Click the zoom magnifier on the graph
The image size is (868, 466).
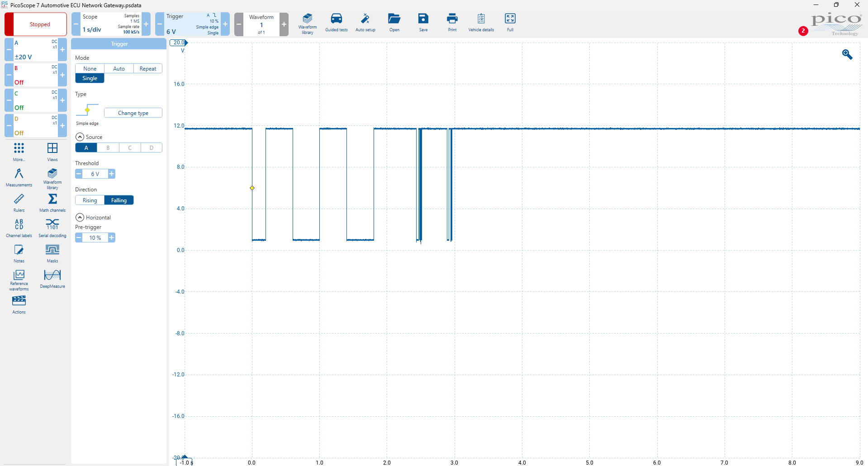[847, 55]
